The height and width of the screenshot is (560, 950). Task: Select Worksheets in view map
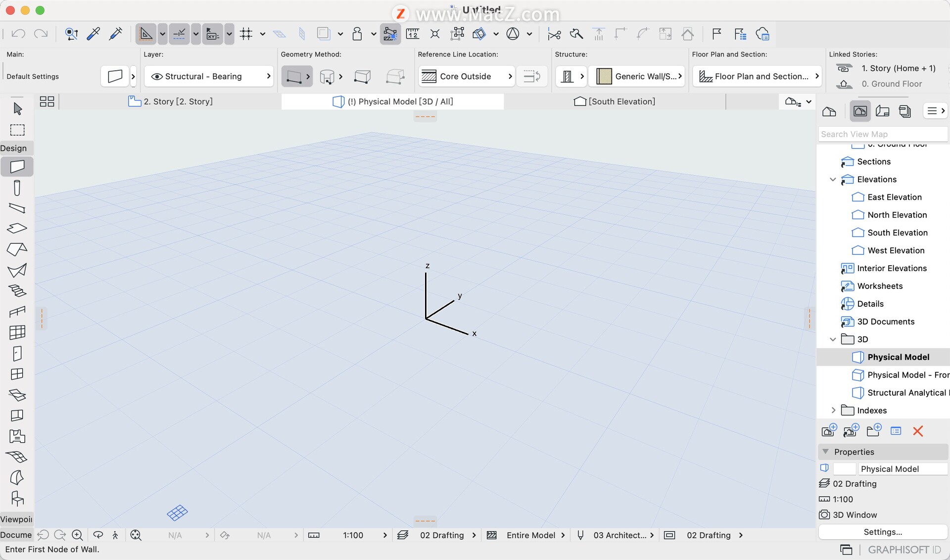tap(880, 286)
